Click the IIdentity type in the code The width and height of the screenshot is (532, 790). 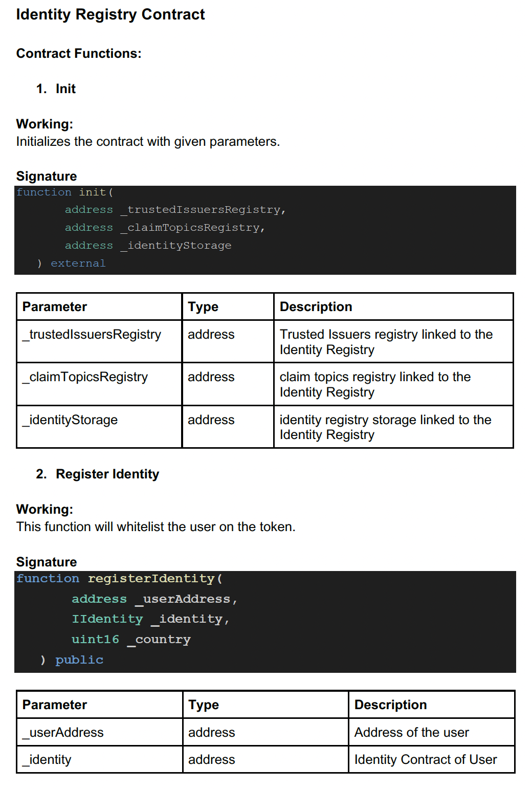pyautogui.click(x=107, y=619)
